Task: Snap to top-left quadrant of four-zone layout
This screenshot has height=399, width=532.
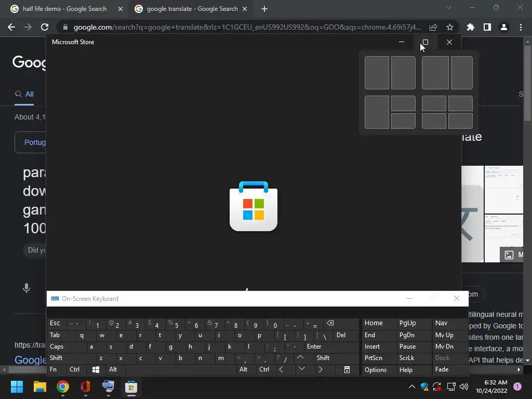Action: pos(434,103)
